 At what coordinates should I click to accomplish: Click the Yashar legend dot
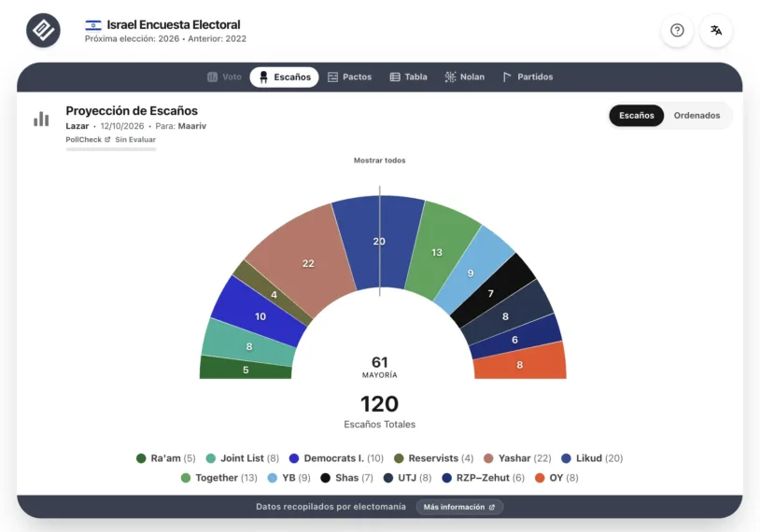pos(488,458)
